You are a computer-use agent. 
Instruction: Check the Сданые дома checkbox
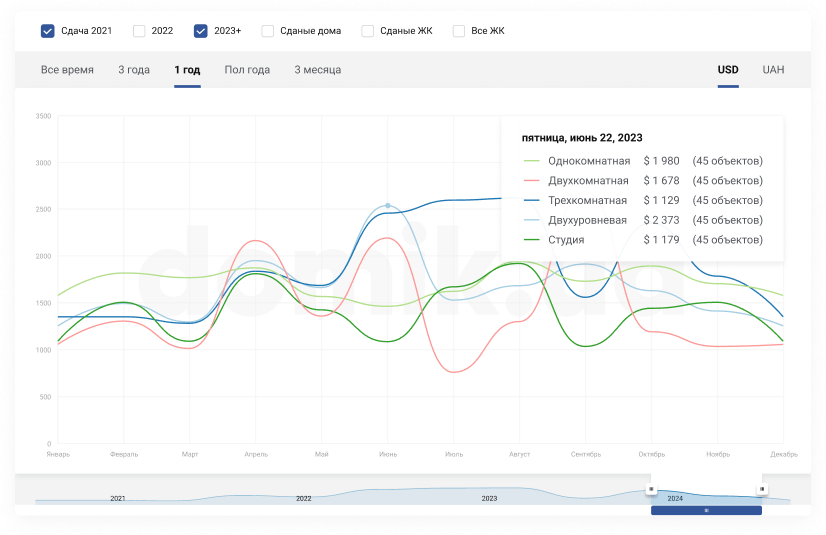268,31
